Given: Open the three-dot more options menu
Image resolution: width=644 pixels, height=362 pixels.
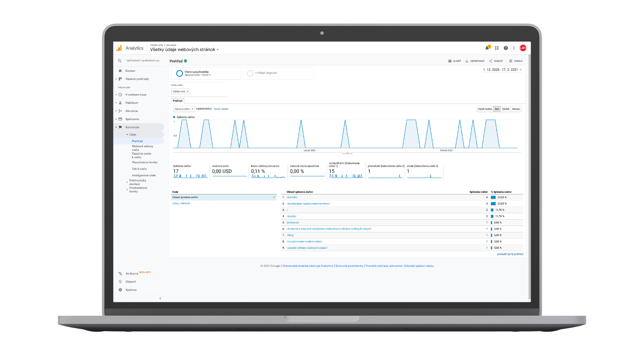Looking at the screenshot, I should (514, 48).
